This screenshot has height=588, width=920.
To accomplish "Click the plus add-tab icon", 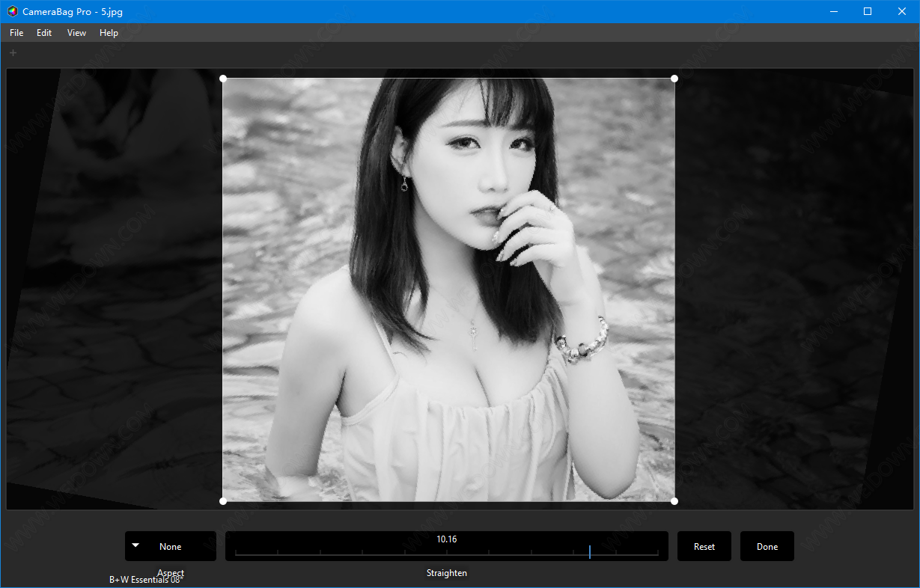I will pos(13,52).
